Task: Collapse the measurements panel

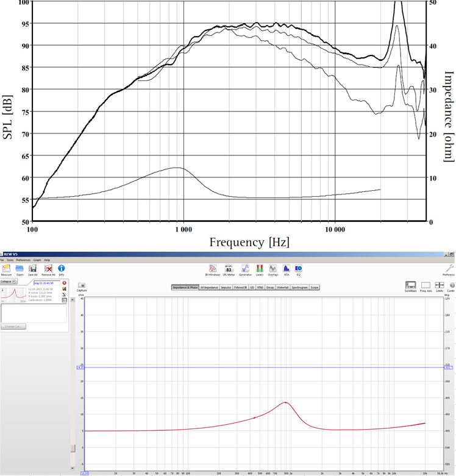Action: pyautogui.click(x=9, y=282)
